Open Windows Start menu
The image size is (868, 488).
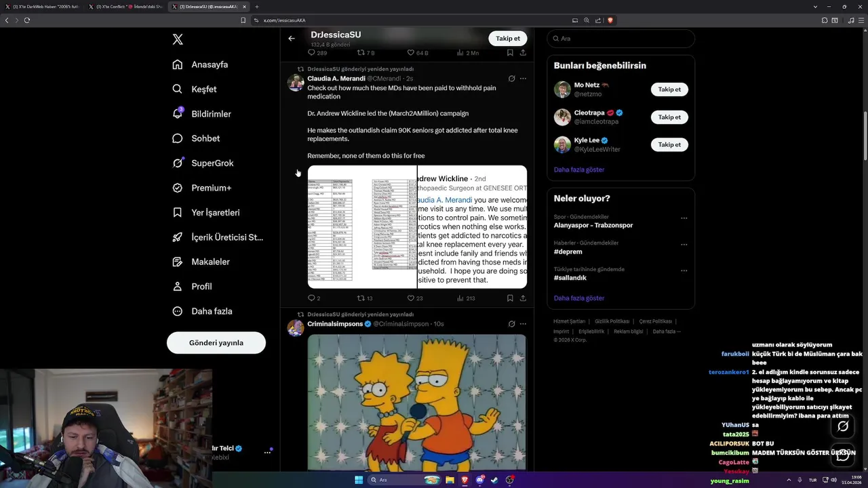coord(359,480)
